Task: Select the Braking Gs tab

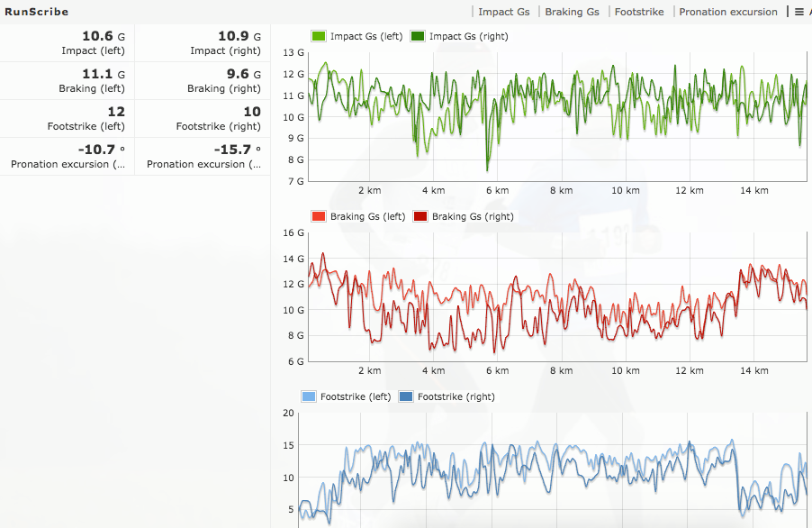Action: (572, 12)
